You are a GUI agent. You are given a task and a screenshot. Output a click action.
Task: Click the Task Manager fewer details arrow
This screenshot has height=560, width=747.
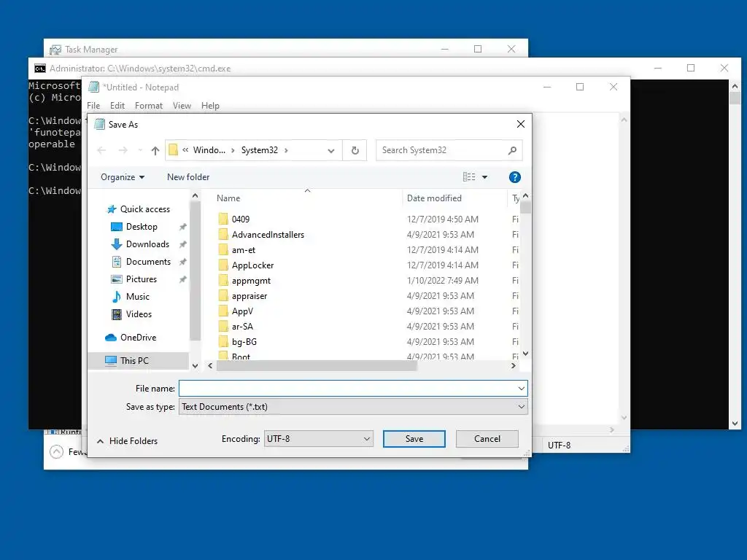click(56, 452)
